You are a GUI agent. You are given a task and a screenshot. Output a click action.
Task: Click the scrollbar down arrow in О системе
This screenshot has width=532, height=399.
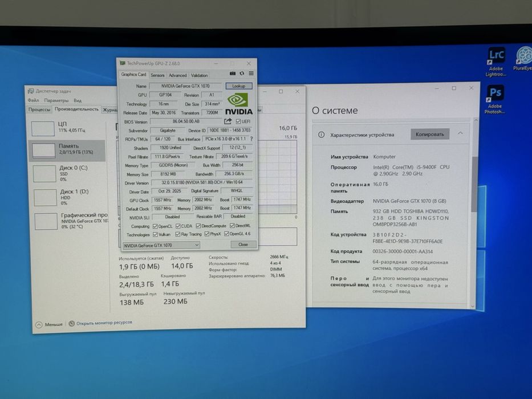point(473,306)
